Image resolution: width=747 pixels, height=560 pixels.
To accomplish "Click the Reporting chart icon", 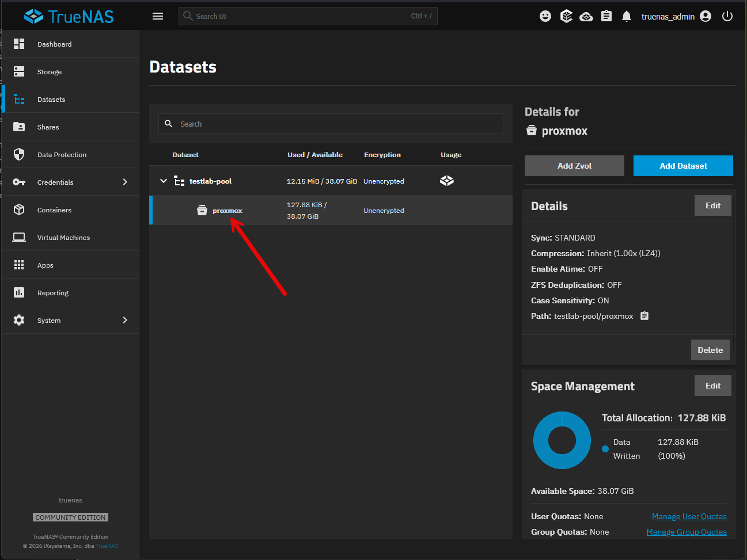I will click(19, 292).
